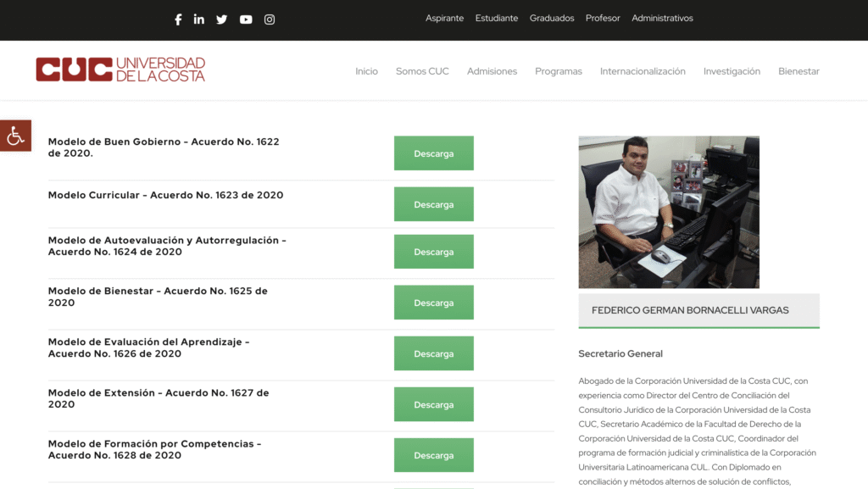Open the LinkedIn social icon

coord(199,19)
